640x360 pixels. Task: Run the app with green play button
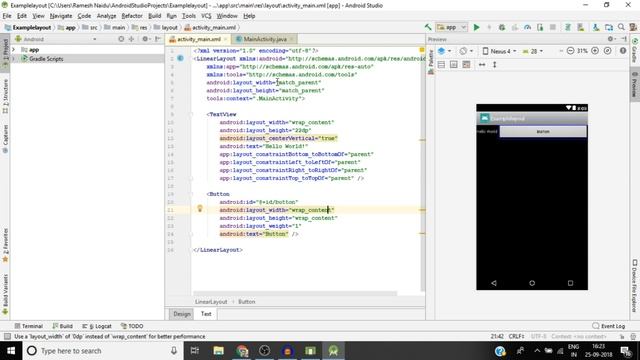click(476, 27)
